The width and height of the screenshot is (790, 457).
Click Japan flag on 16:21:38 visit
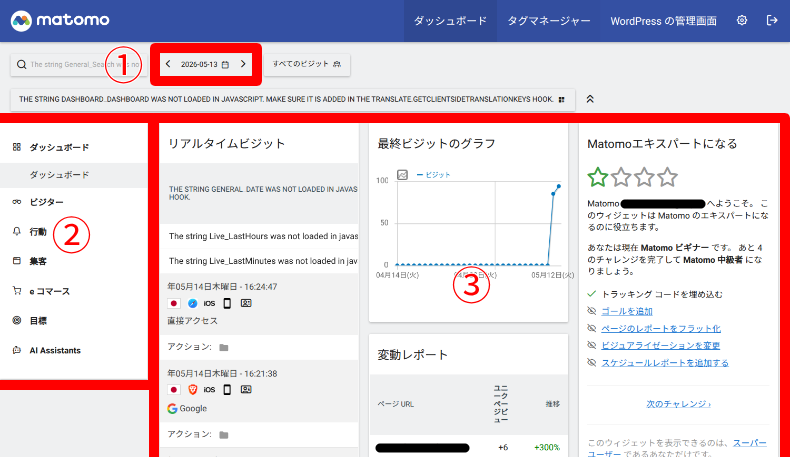tap(174, 389)
